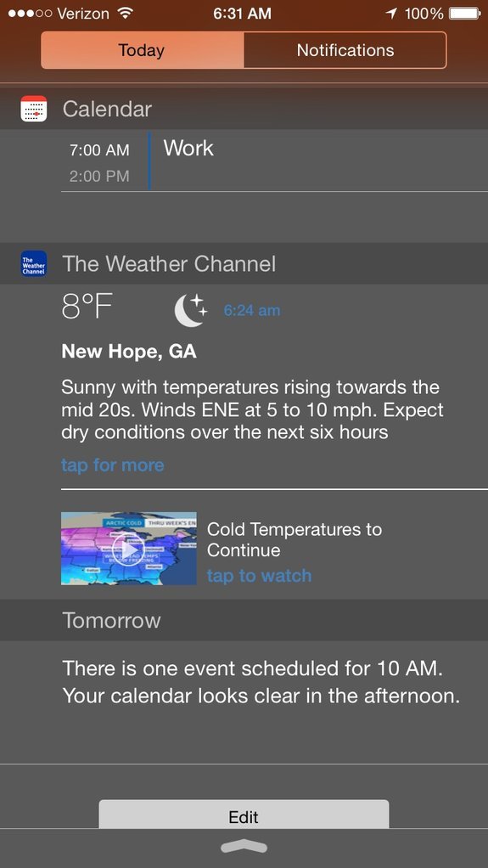
Task: Switch to the Notifications tab
Action: (345, 50)
